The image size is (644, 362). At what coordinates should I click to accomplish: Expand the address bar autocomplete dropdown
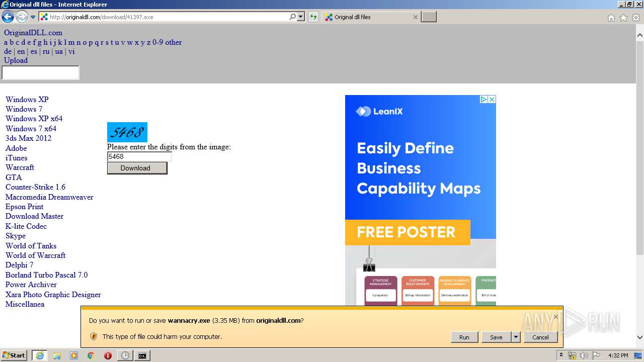[x=301, y=17]
